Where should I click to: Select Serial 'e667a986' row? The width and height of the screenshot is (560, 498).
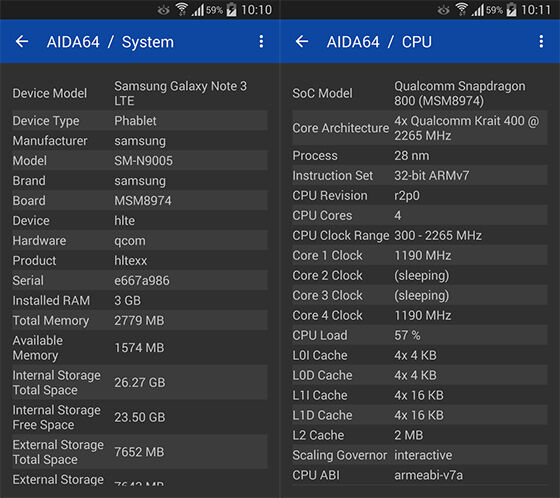point(140,281)
